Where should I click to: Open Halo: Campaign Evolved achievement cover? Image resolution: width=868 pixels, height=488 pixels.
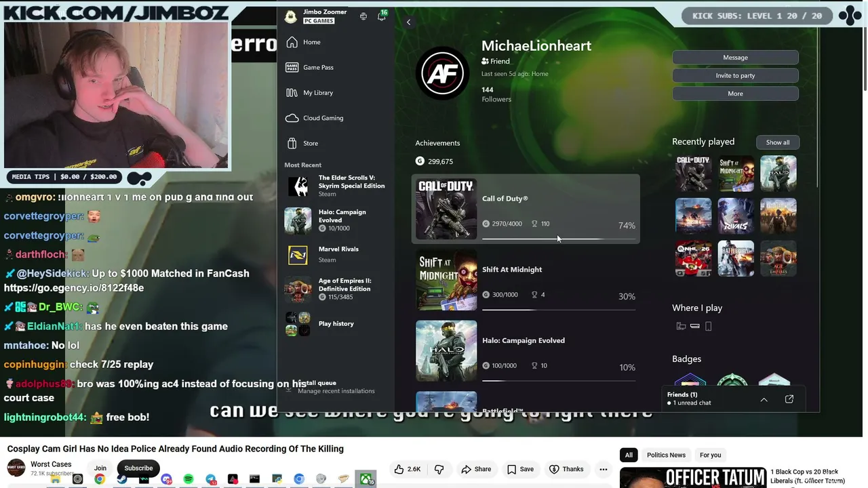(x=446, y=351)
